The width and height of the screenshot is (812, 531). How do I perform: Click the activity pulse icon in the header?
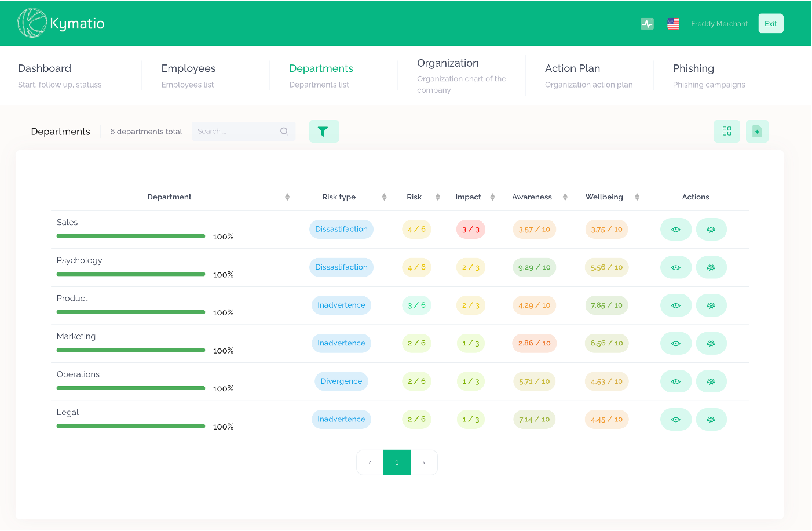click(x=647, y=24)
